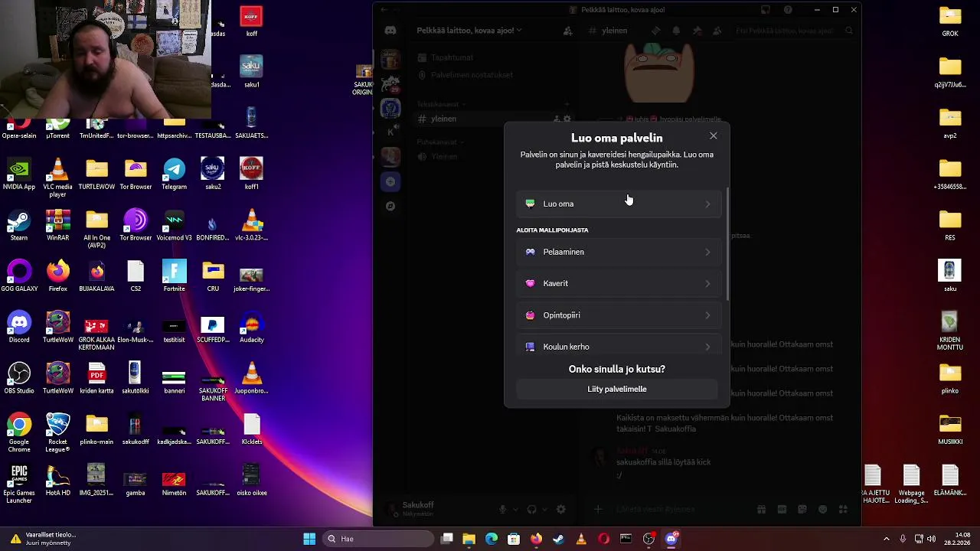Screen dimensions: 980x551
Task: Open Discord home via the logo icon
Action: (390, 31)
